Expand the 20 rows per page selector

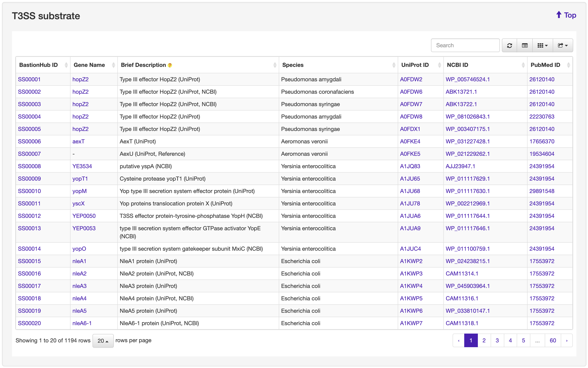click(103, 341)
